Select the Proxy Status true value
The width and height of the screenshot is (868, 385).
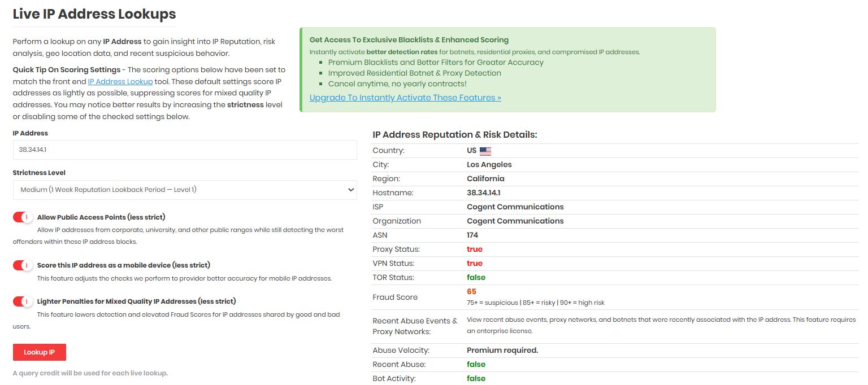(475, 250)
